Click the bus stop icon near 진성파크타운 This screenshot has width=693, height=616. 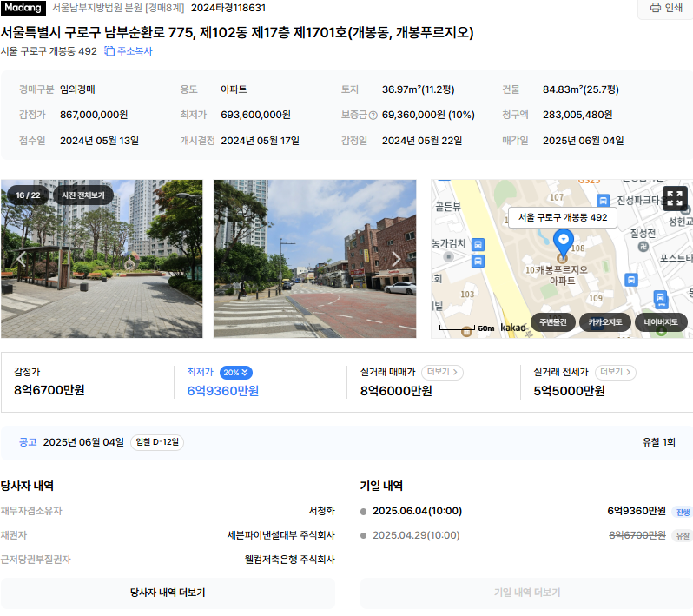(x=603, y=201)
